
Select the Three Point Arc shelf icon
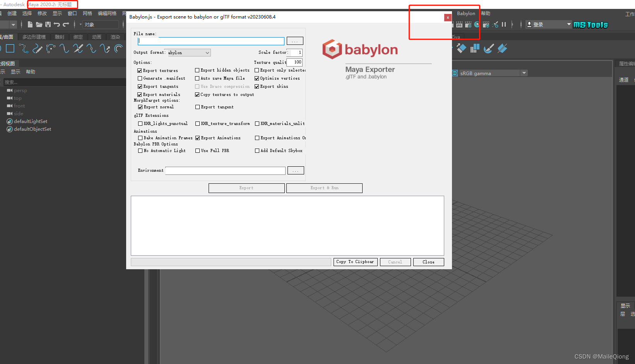51,48
